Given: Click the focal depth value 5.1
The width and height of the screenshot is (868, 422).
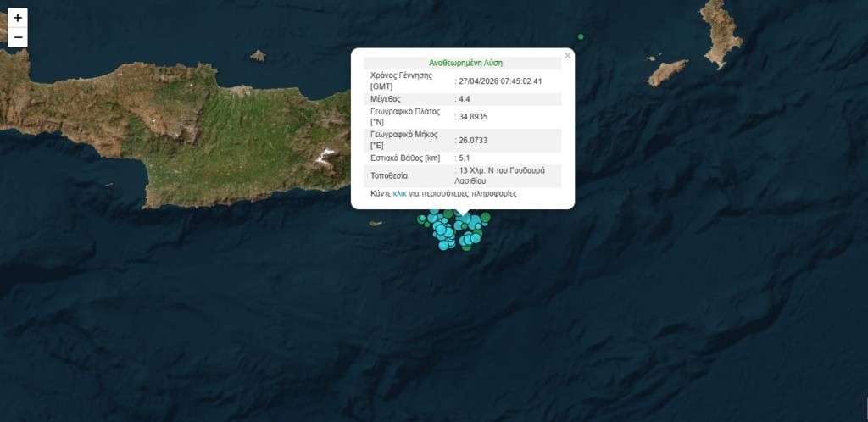Looking at the screenshot, I should coord(465,158).
